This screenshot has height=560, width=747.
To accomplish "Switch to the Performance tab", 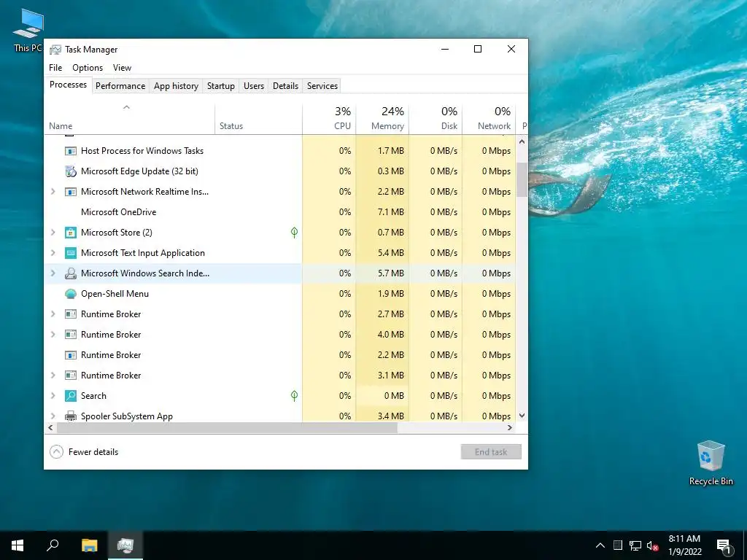I will pyautogui.click(x=120, y=86).
